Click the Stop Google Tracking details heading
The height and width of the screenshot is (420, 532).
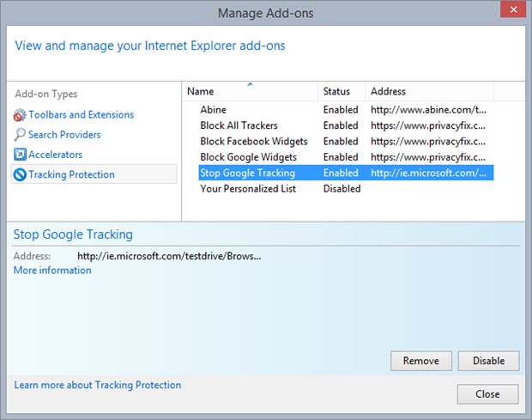point(73,234)
